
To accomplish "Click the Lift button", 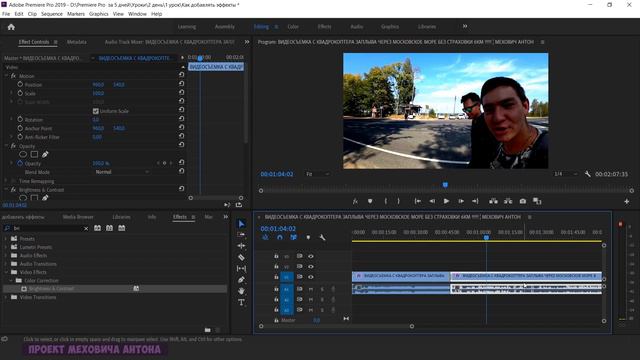I will (493, 201).
